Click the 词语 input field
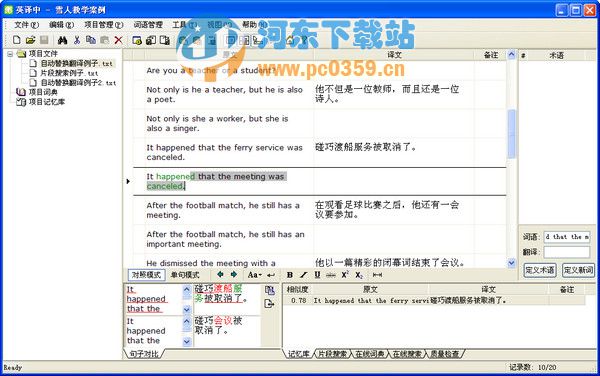Screen dimensions: 600x376 pos(567,237)
